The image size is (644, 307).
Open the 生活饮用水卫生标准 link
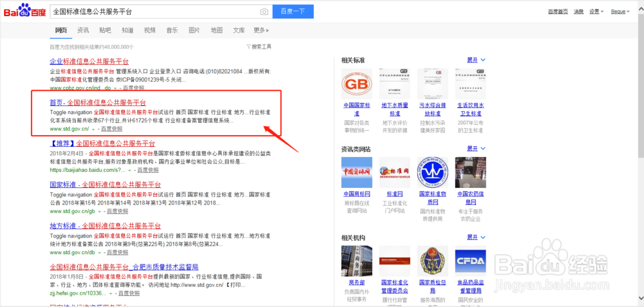point(471,109)
